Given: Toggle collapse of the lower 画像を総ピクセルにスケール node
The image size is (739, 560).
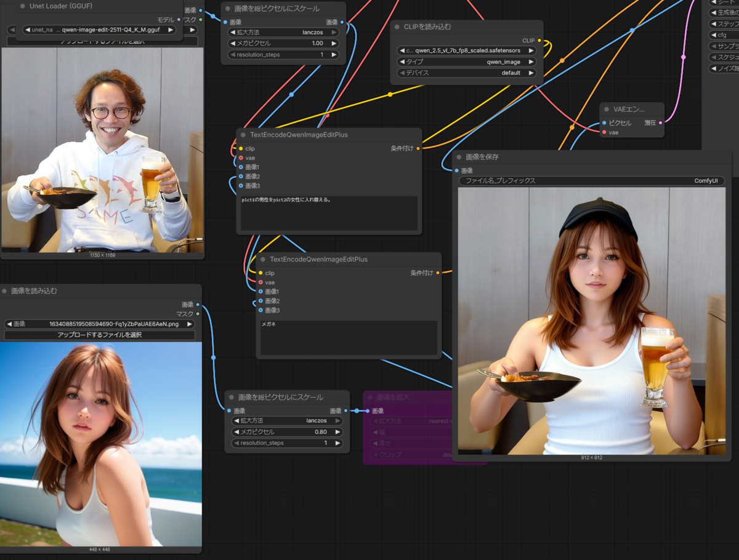Looking at the screenshot, I should 232,398.
